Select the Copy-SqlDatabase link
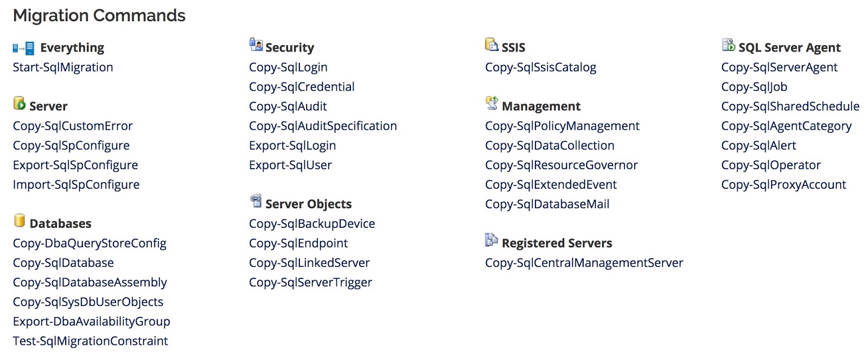 tap(63, 263)
